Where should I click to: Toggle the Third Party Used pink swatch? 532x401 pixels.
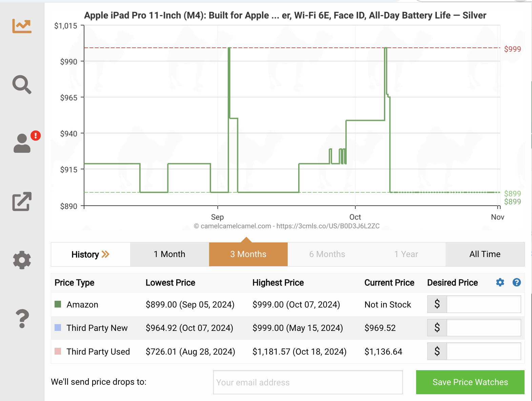coord(58,351)
